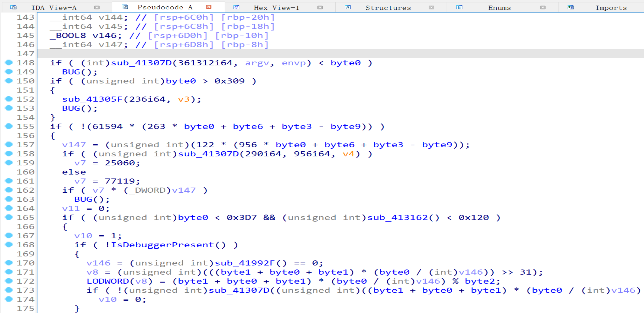Image resolution: width=644 pixels, height=313 pixels.
Task: Close the Pseudocode-A tab
Action: tap(209, 7)
